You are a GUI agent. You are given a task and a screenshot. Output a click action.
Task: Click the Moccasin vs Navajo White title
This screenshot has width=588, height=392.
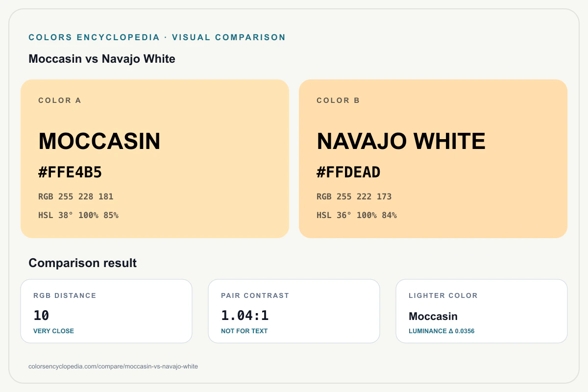point(102,59)
